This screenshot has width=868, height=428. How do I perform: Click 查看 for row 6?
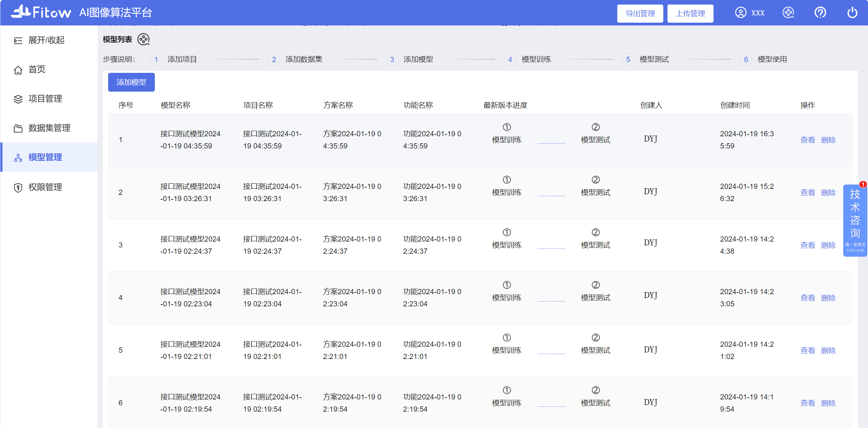pos(808,403)
